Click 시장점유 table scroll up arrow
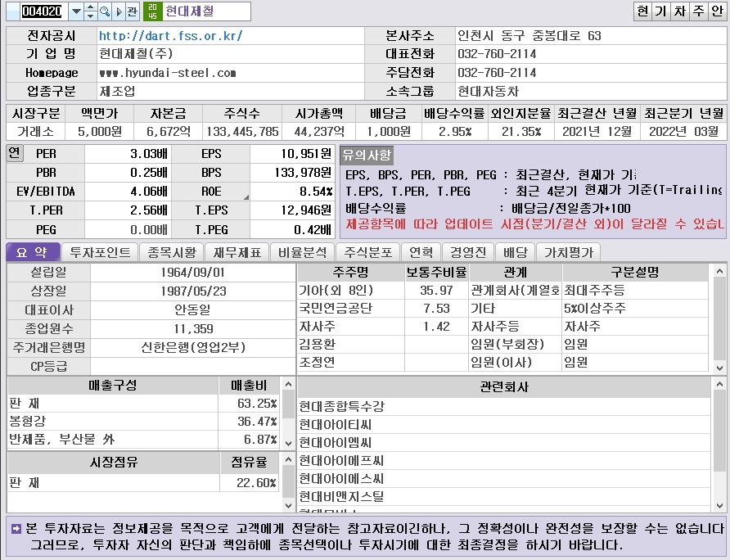730x560 pixels. pyautogui.click(x=288, y=459)
